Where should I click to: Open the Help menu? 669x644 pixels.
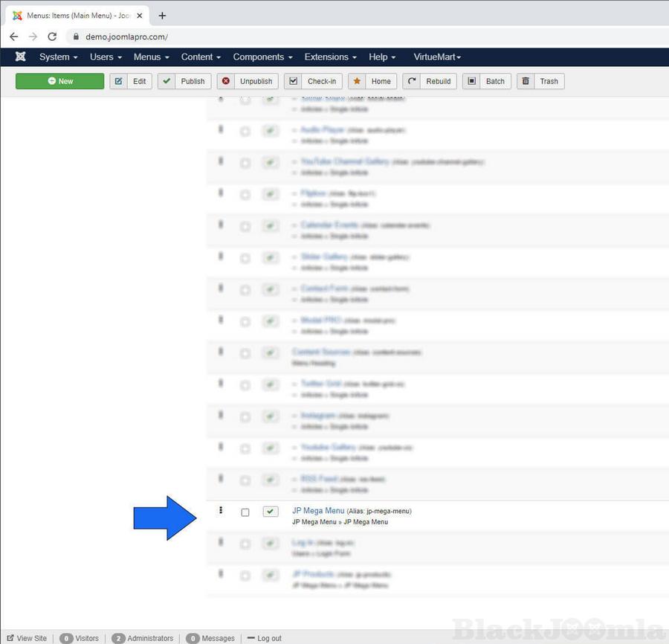tap(382, 57)
